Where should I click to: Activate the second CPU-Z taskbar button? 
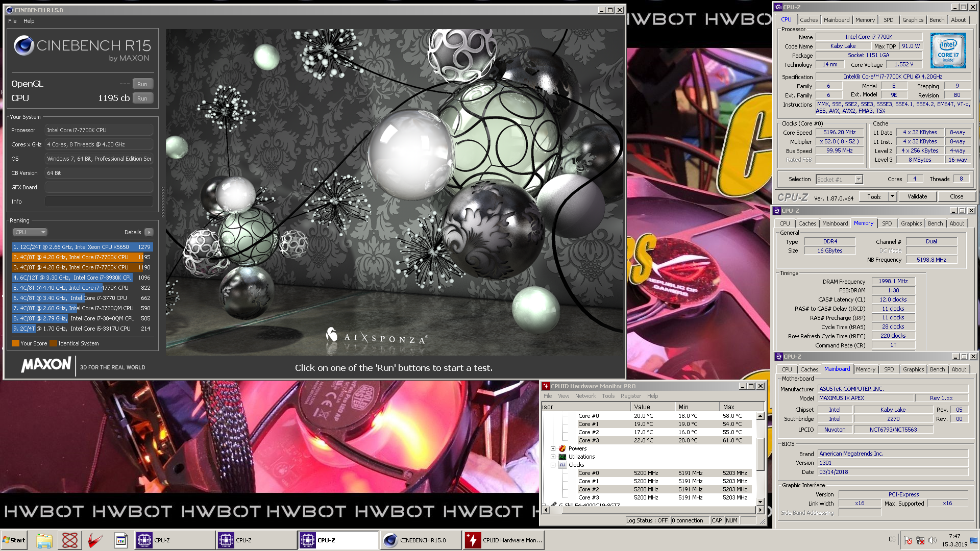[x=256, y=540]
